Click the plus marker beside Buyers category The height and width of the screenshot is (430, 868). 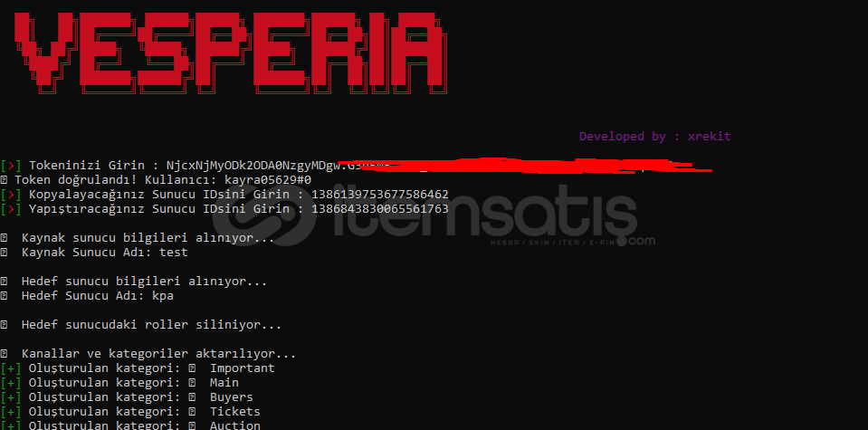(11, 397)
